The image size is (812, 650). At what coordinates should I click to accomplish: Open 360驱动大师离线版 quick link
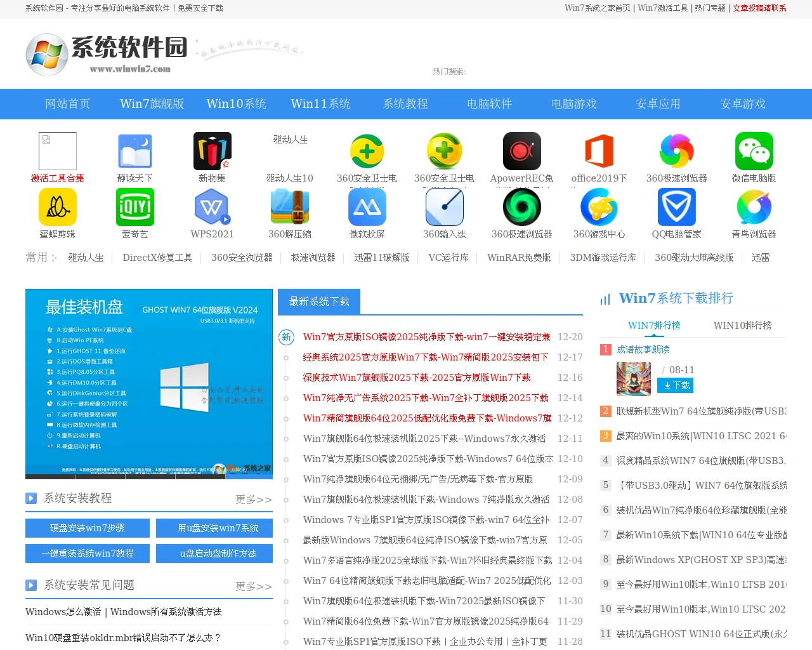click(694, 258)
